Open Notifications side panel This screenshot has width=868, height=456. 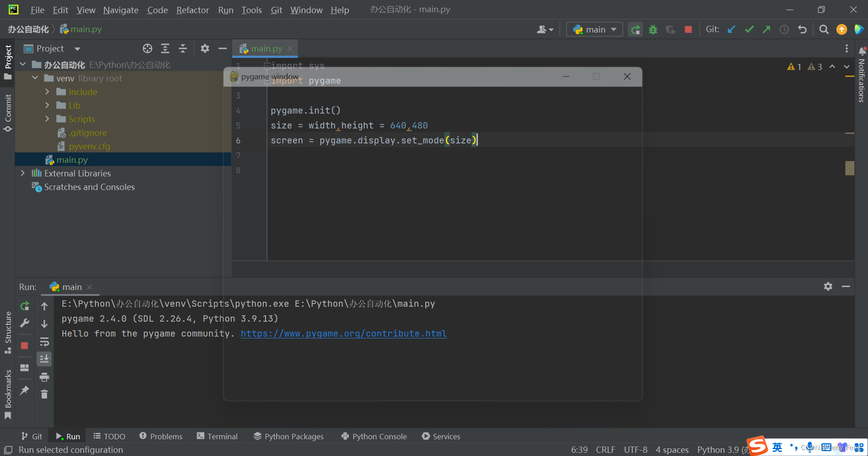(x=862, y=75)
